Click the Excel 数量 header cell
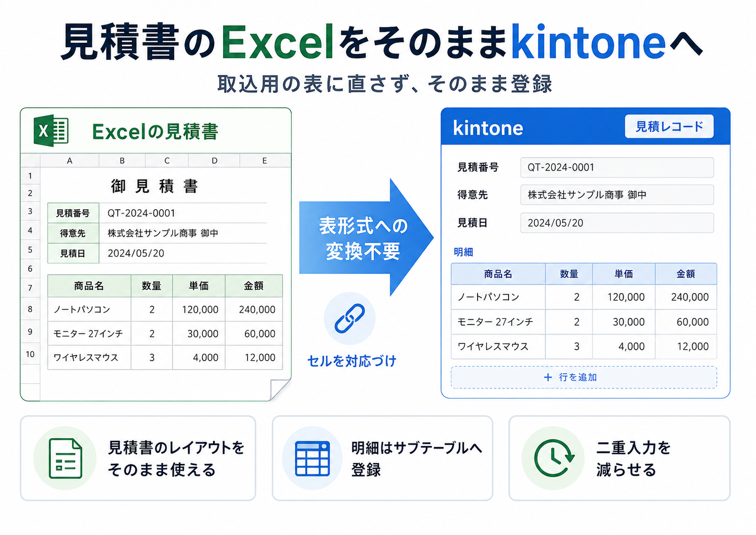 click(152, 286)
